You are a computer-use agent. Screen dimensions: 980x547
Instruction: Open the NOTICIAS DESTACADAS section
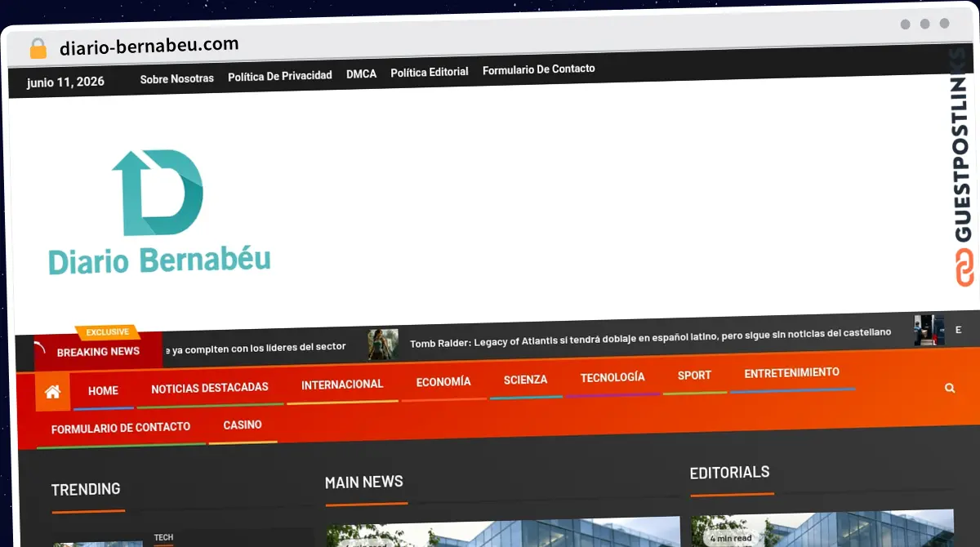tap(210, 387)
